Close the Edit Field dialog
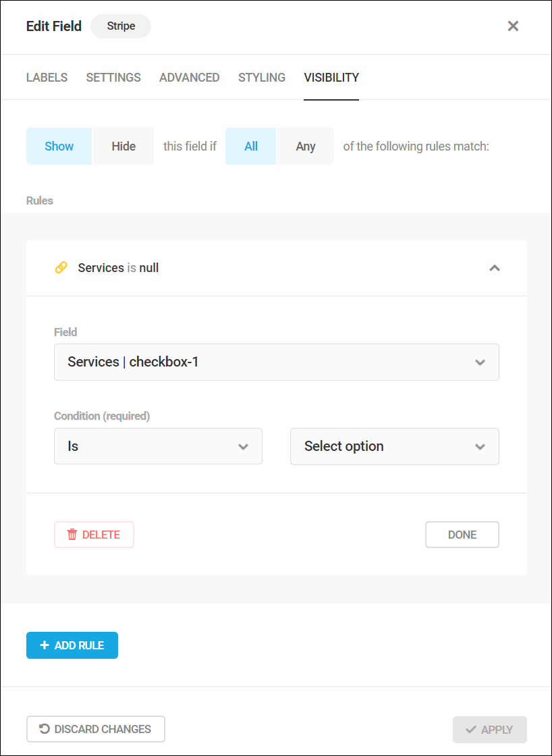The height and width of the screenshot is (756, 552). (513, 26)
